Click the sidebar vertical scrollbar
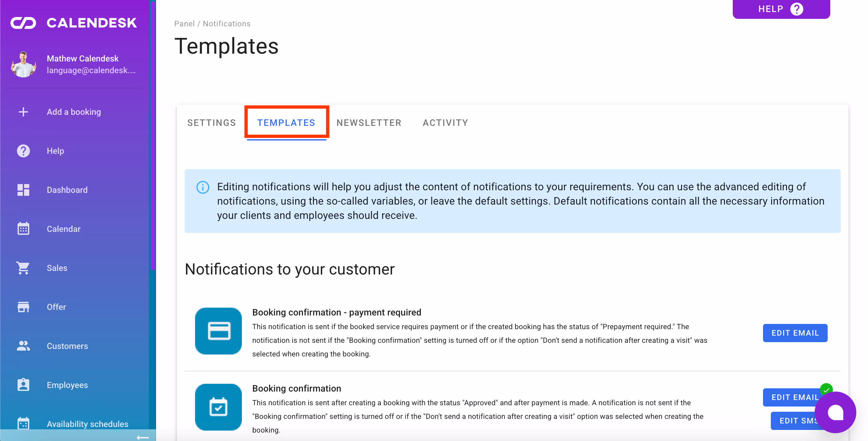 [x=153, y=135]
